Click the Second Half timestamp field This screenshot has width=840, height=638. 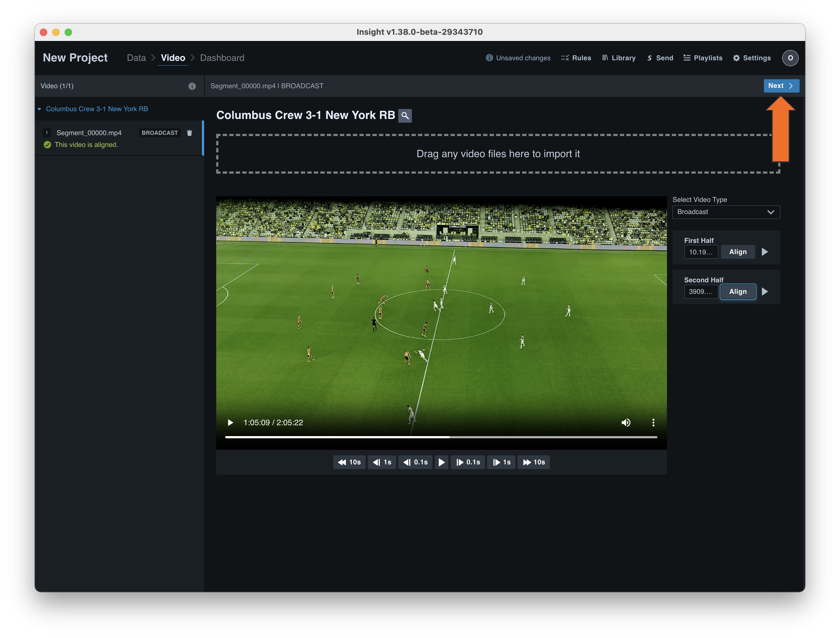[x=701, y=292]
